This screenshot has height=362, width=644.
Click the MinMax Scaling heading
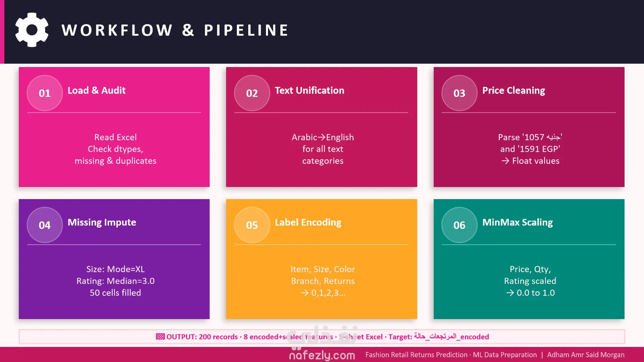518,223
